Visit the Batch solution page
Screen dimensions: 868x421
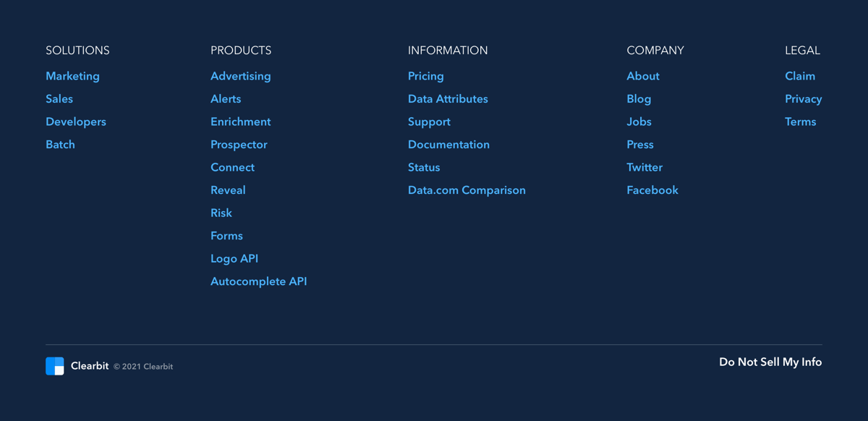click(60, 144)
